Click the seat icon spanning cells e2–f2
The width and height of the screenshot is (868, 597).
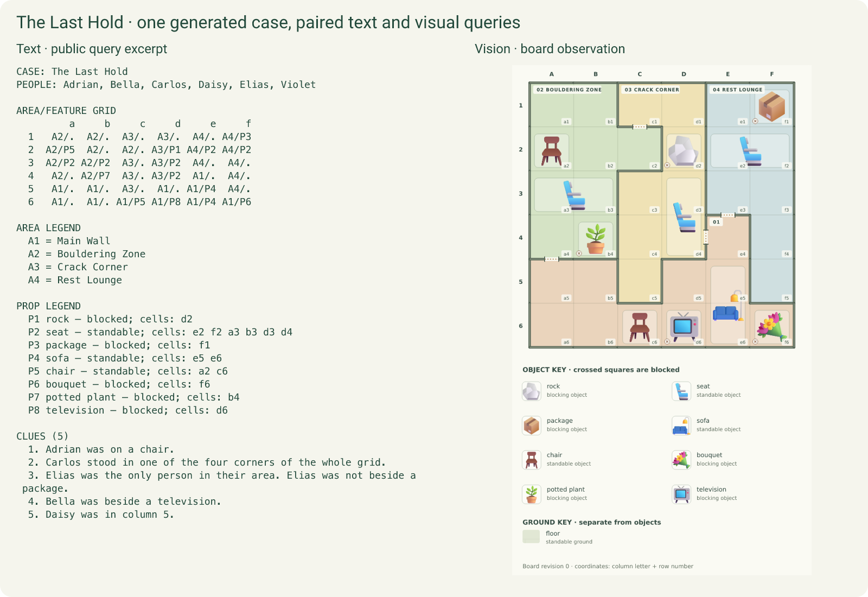[x=750, y=150]
